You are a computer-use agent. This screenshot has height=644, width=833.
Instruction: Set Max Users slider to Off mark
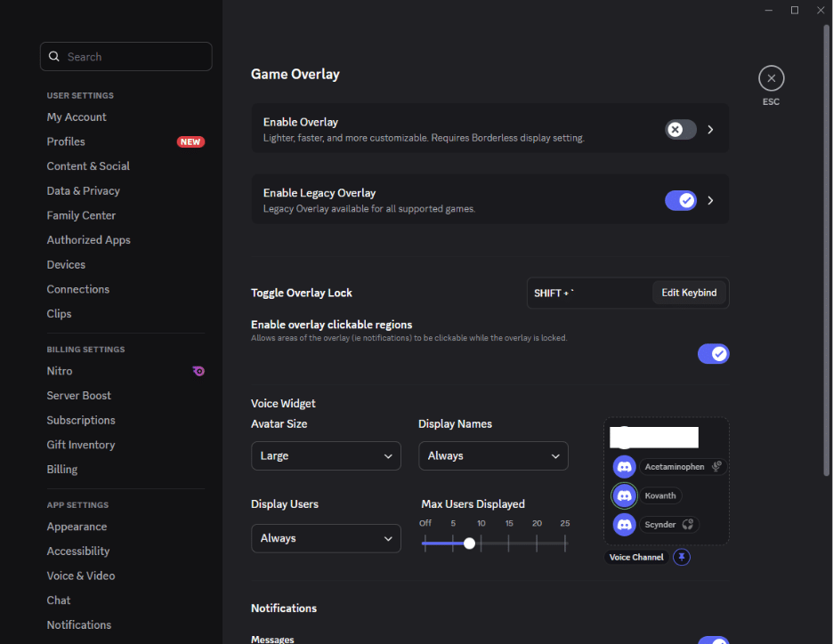click(x=425, y=543)
